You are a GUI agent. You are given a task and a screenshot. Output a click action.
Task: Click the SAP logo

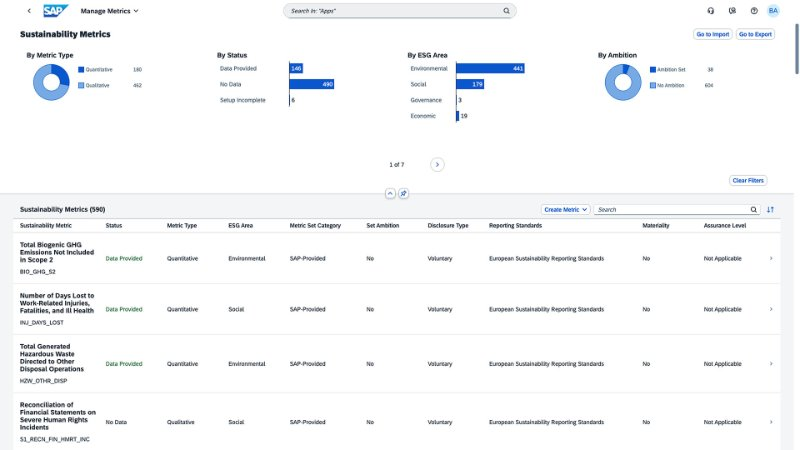(56, 11)
